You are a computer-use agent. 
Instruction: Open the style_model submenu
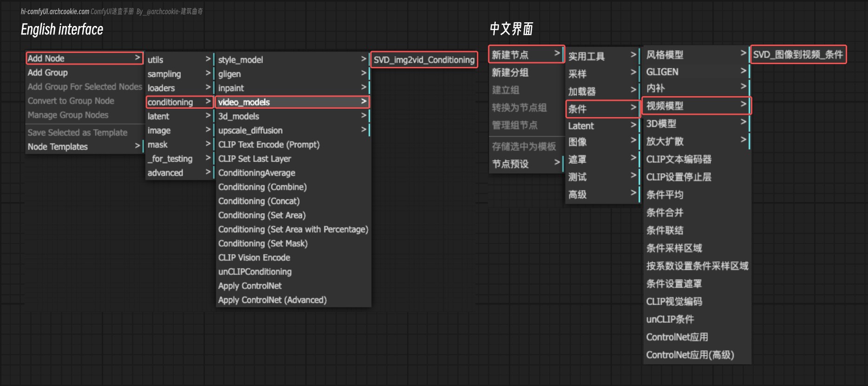pos(293,59)
